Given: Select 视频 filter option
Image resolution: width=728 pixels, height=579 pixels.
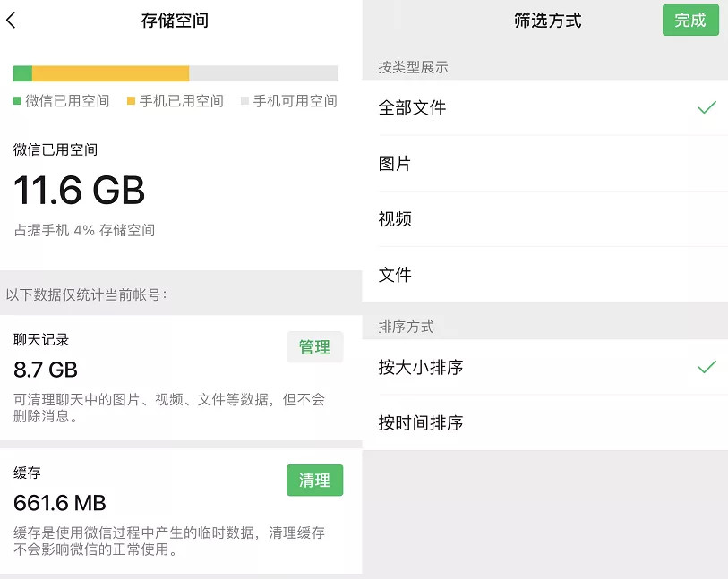Looking at the screenshot, I should pos(545,219).
